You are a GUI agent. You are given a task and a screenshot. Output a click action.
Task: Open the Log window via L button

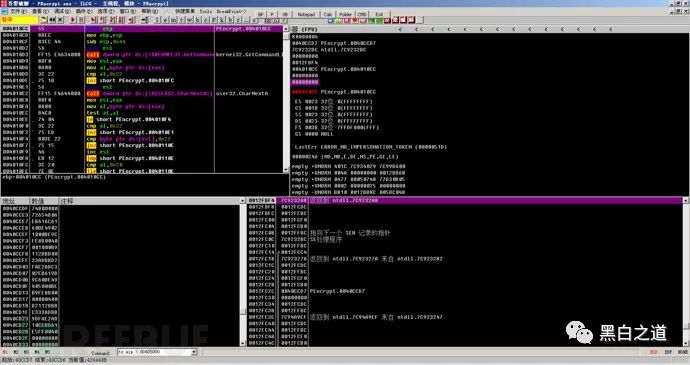[x=157, y=20]
